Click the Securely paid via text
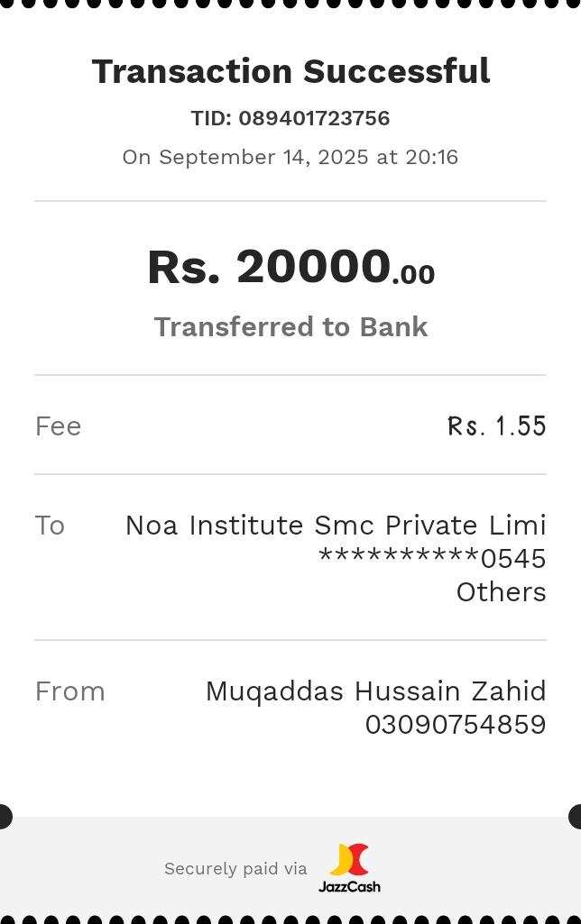The width and height of the screenshot is (581, 924). pos(235,868)
